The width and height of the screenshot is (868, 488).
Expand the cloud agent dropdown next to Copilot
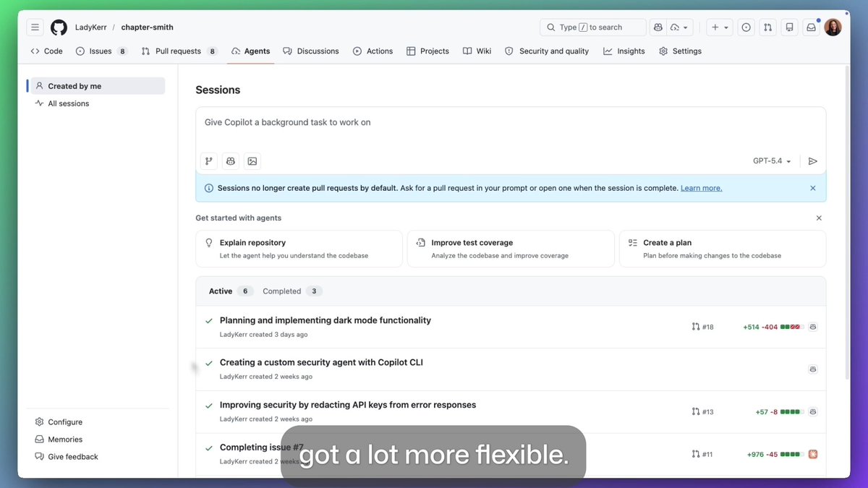point(680,27)
